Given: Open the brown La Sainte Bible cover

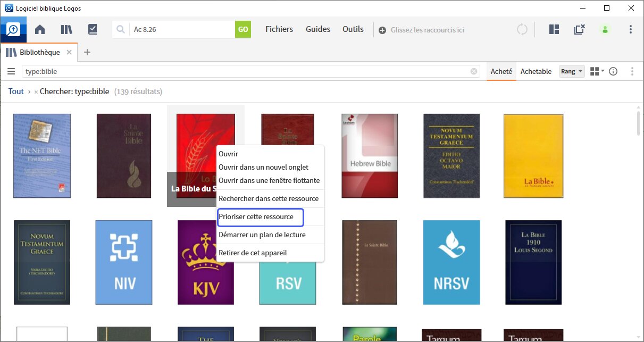Looking at the screenshot, I should pos(370,262).
